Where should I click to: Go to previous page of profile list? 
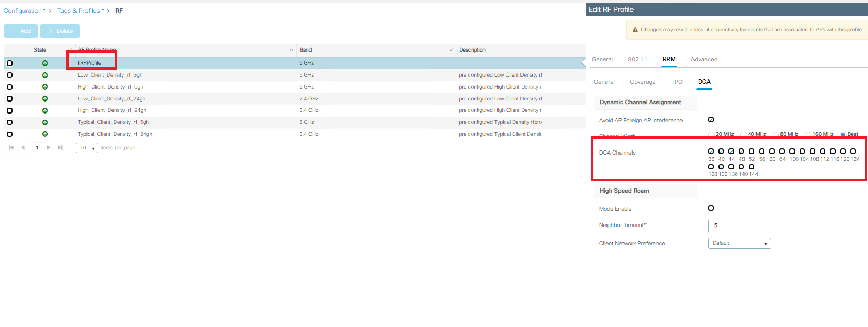pyautogui.click(x=23, y=148)
